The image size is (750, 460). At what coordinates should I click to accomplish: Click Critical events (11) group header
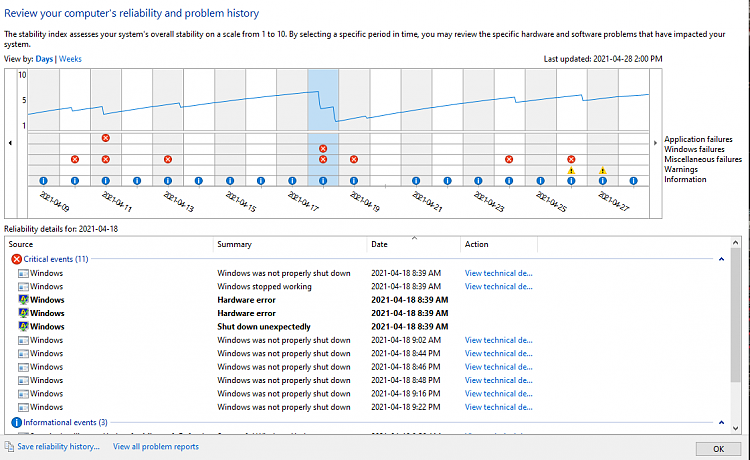click(x=56, y=259)
